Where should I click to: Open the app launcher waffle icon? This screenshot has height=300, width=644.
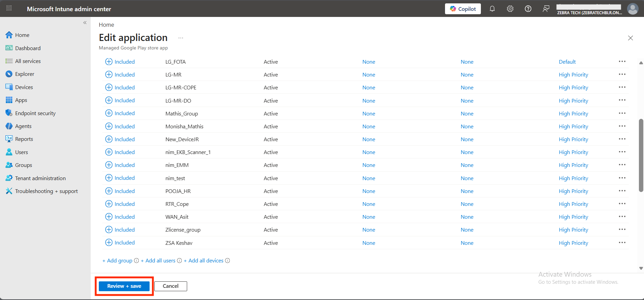tap(9, 8)
